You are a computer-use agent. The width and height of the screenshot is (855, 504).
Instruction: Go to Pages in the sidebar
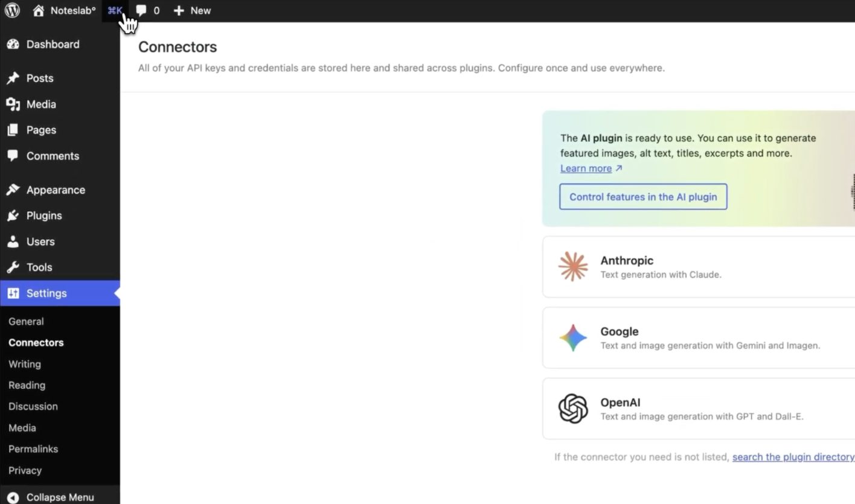click(60, 130)
